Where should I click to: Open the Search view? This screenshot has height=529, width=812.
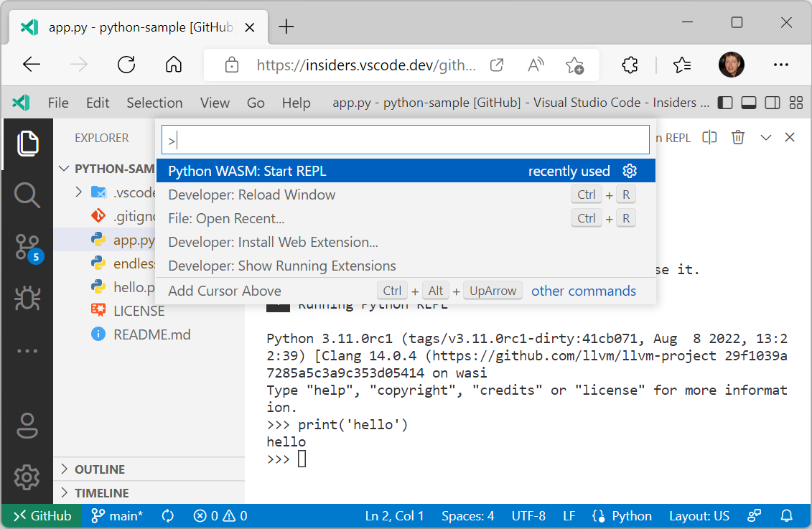[x=27, y=195]
